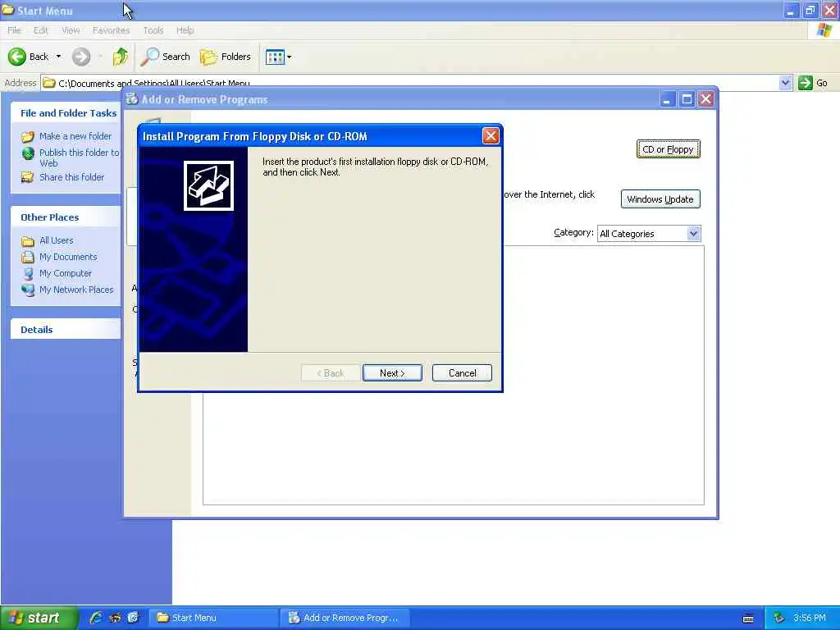Click the My Documents icon
Viewport: 840px width, 630px height.
tap(28, 257)
